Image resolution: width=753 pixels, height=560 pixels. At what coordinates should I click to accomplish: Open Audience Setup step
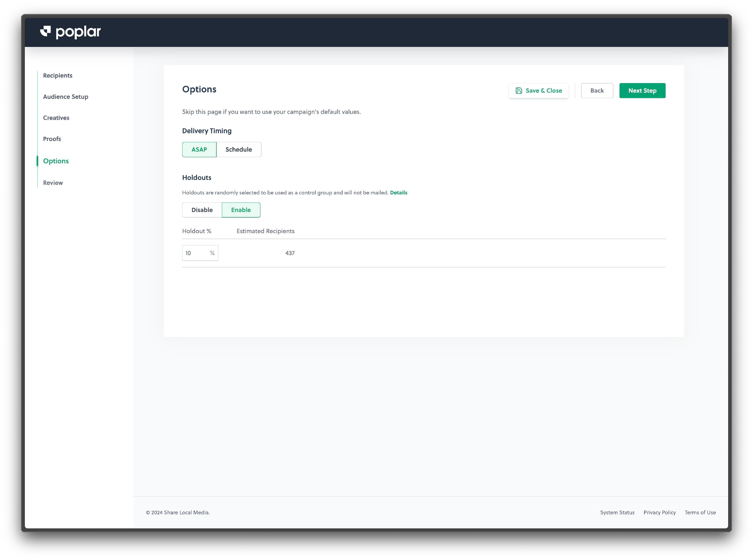(66, 97)
